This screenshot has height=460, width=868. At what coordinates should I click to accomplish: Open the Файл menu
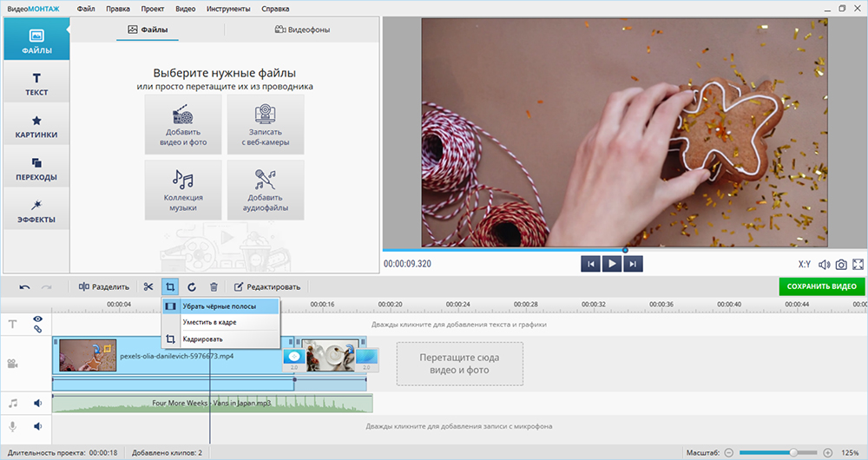[x=86, y=9]
